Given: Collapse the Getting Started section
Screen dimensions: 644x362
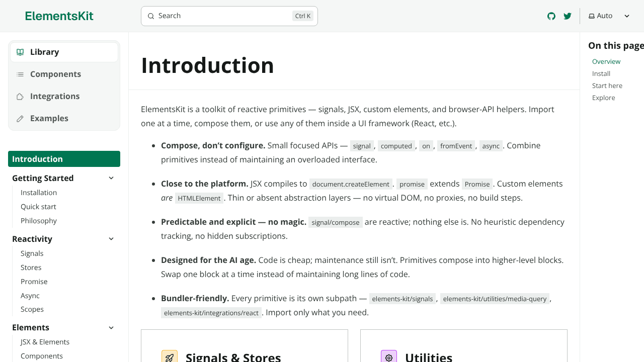Looking at the screenshot, I should [x=111, y=178].
